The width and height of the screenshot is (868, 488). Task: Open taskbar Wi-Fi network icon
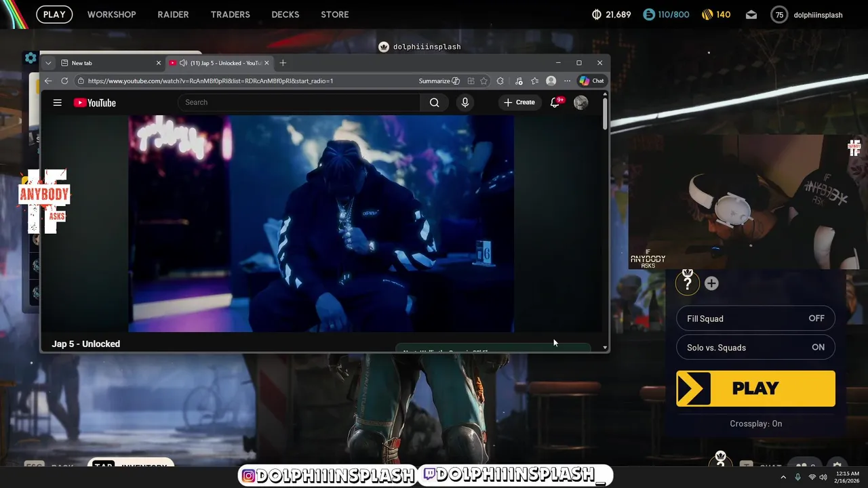(x=812, y=477)
